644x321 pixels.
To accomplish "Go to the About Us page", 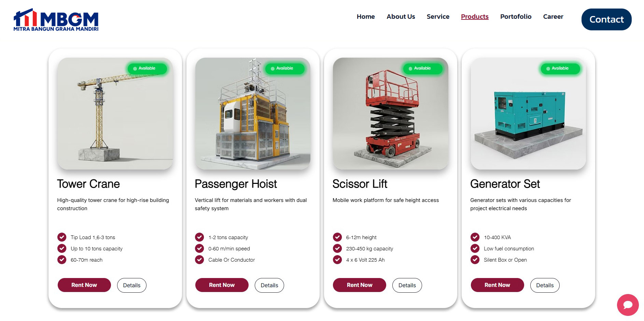I will (401, 16).
